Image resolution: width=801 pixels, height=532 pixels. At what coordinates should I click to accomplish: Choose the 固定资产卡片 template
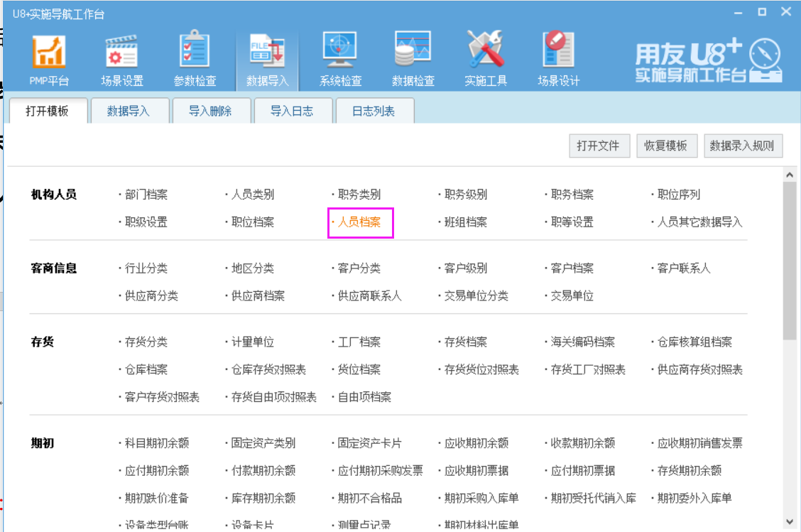(x=370, y=443)
